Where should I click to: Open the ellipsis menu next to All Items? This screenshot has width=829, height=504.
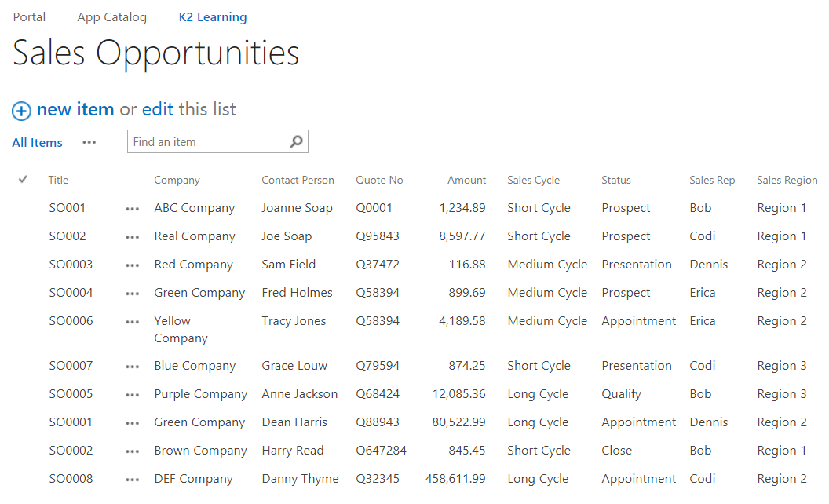[x=89, y=142]
